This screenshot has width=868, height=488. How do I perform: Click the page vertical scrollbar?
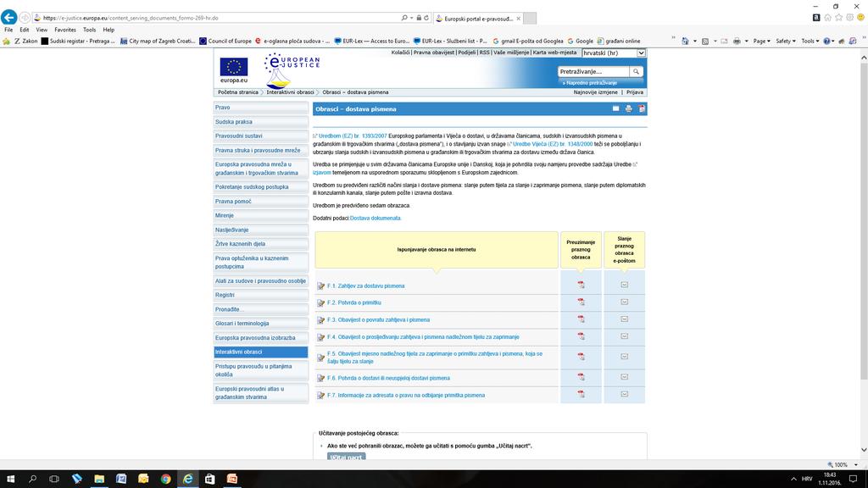tap(864, 221)
